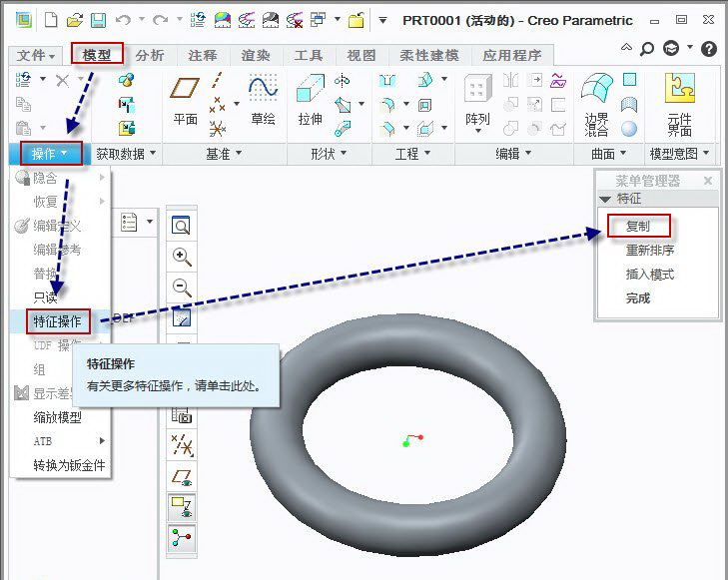This screenshot has height=580, width=728.
Task: Choose 重新排序 in the menu manager
Action: pyautogui.click(x=650, y=251)
